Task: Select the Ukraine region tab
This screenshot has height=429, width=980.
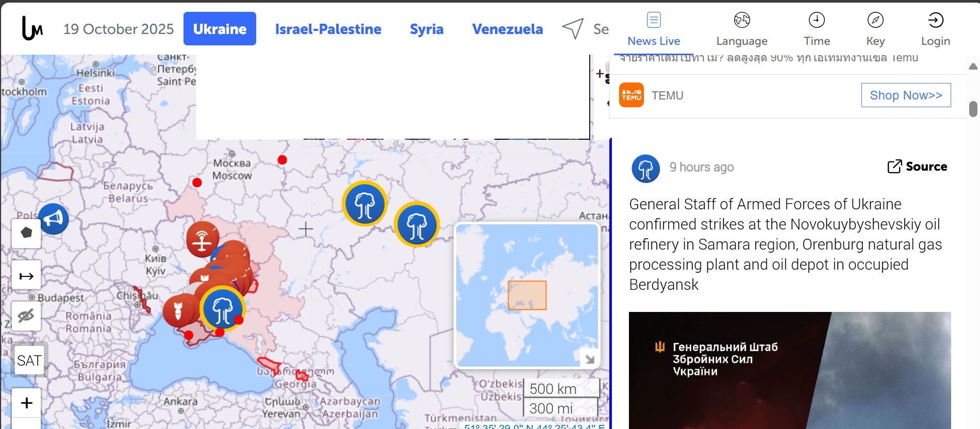Action: click(x=220, y=29)
